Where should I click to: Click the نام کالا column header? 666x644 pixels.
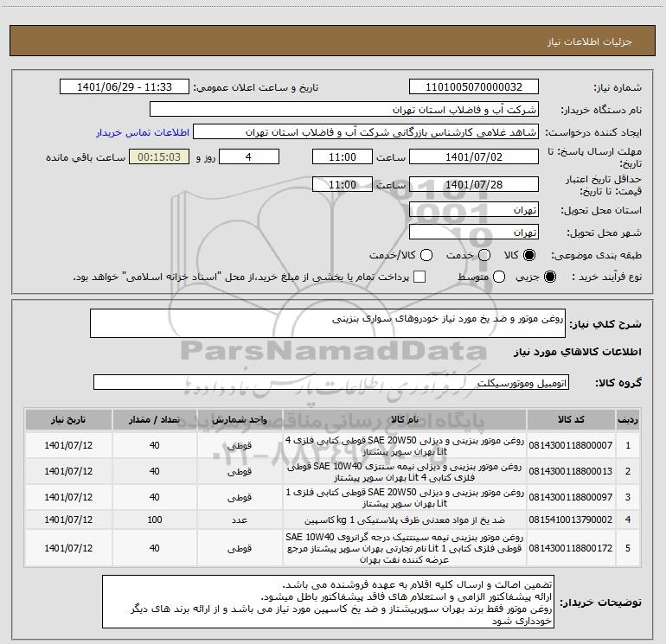pyautogui.click(x=405, y=419)
